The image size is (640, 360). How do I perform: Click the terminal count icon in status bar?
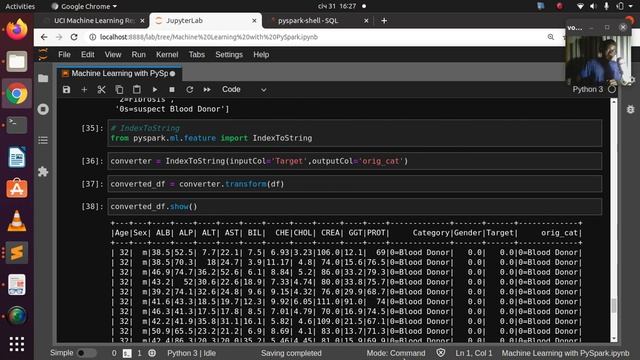[x=127, y=353]
